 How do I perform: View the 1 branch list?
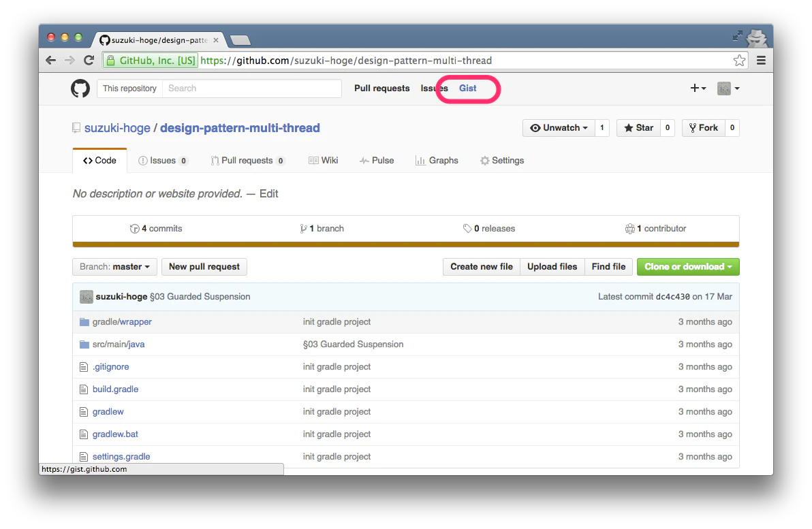322,228
